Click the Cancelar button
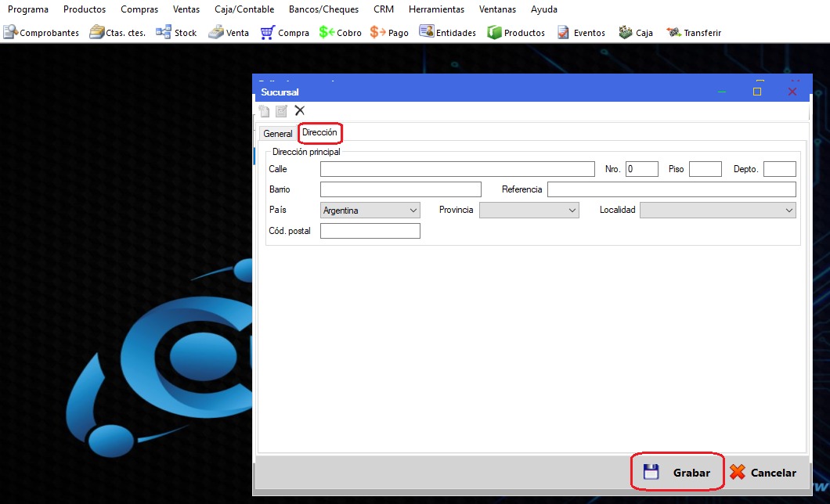The height and width of the screenshot is (504, 830). (x=763, y=472)
